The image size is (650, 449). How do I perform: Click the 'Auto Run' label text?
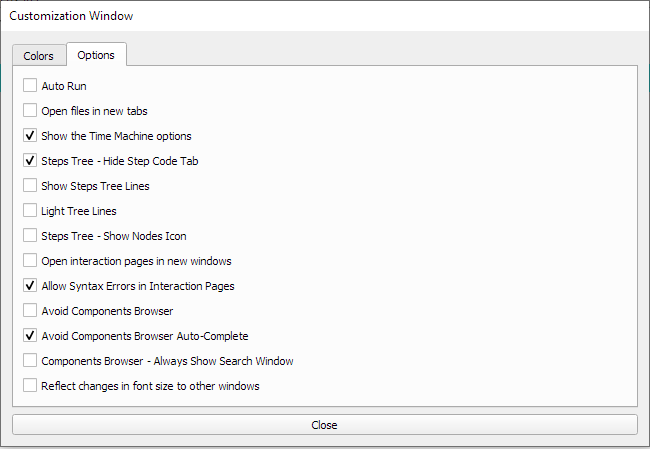pyautogui.click(x=64, y=86)
